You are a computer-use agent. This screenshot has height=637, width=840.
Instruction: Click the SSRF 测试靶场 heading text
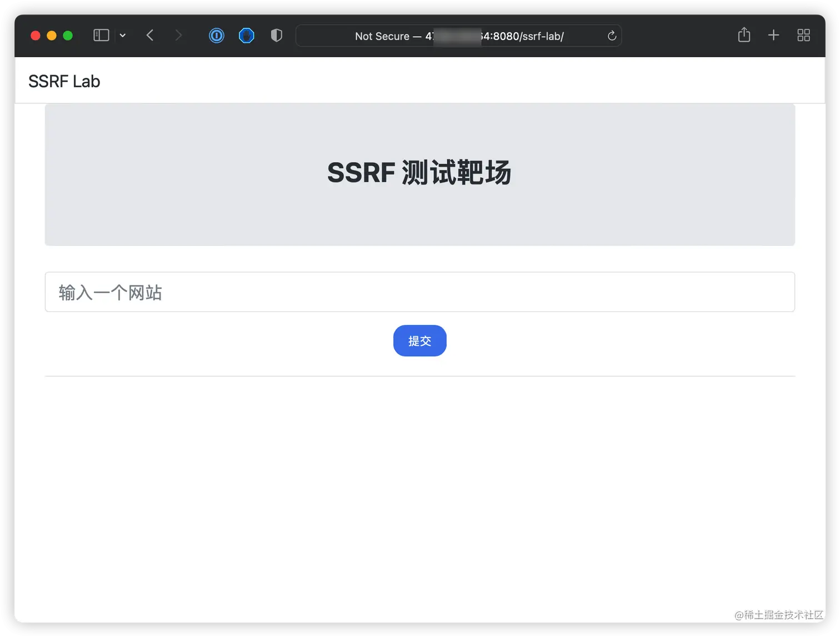click(419, 172)
